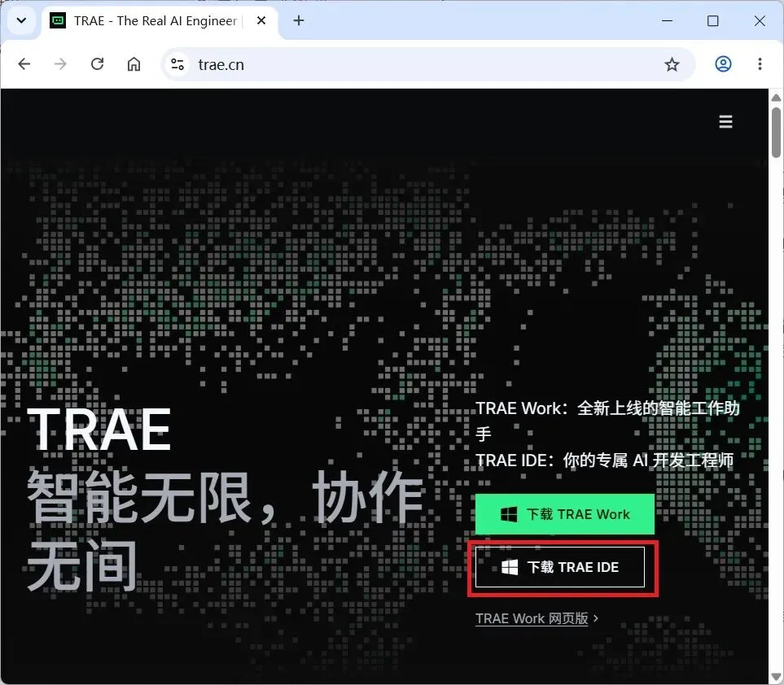Select the TRAE - The Real AI Engineer tab

coord(159,21)
